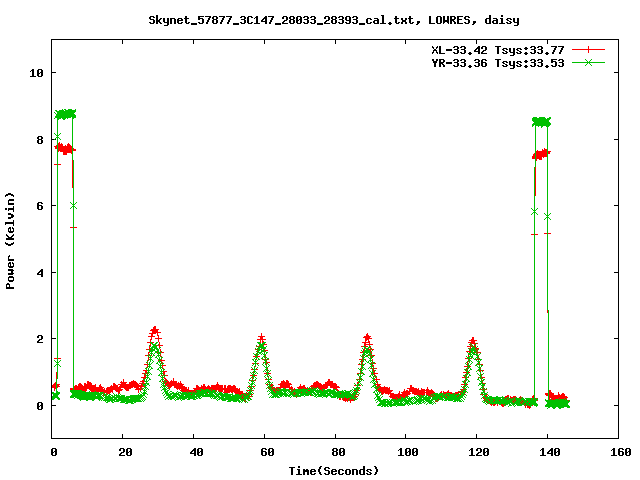Click the Time(Seconds) axis label
Screen dimensions: 640x480
333,471
